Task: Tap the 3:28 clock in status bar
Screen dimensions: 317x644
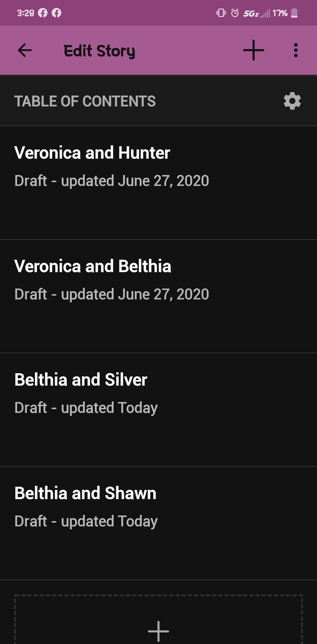Action: point(26,13)
